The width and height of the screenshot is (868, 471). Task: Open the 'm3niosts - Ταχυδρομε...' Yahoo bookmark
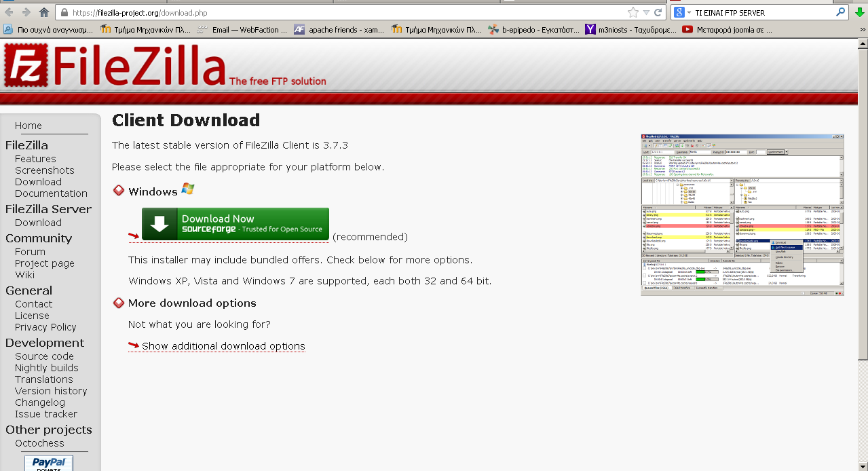point(631,29)
